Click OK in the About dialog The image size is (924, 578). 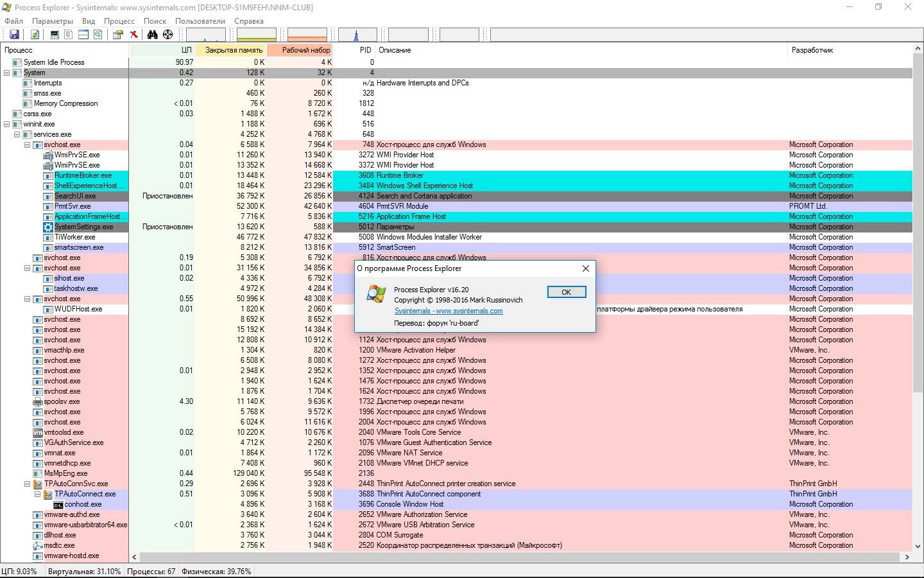(567, 292)
